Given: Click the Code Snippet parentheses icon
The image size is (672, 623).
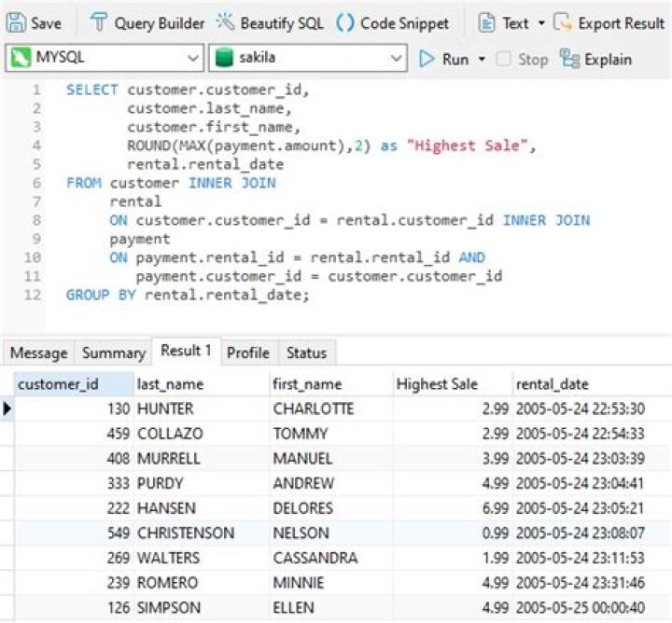Looking at the screenshot, I should point(345,22).
